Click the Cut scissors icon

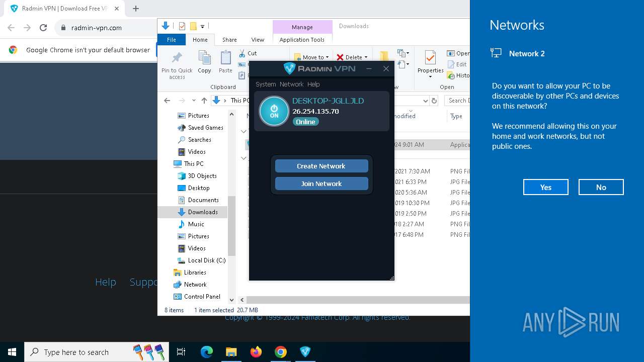[x=242, y=53]
